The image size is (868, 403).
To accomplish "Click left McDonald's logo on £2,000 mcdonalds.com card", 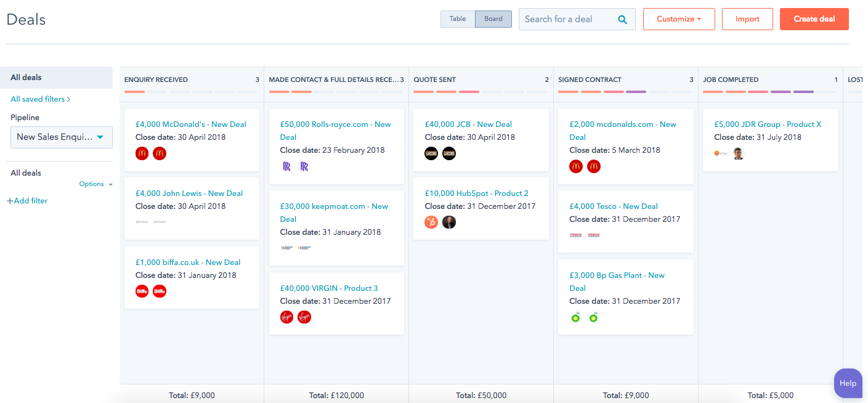I will point(576,166).
